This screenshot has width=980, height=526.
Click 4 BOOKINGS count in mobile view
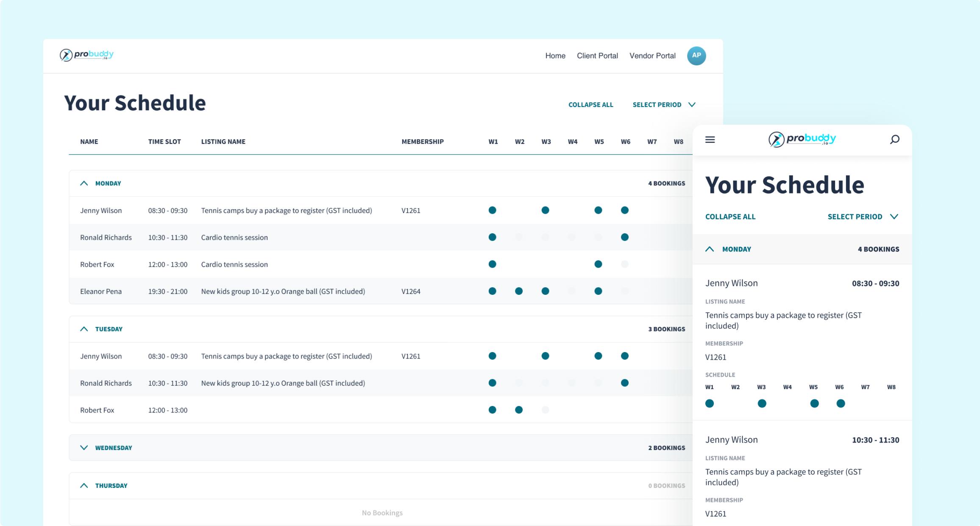tap(878, 249)
